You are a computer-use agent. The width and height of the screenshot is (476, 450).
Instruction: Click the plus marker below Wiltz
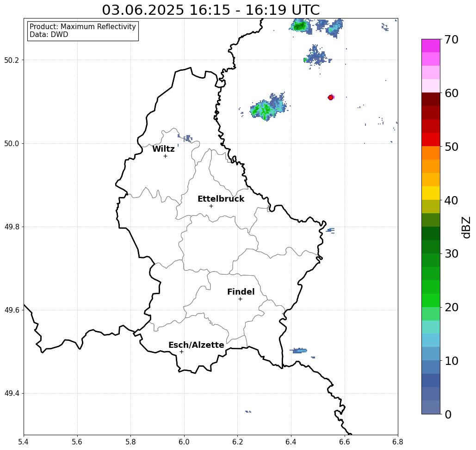[165, 156]
